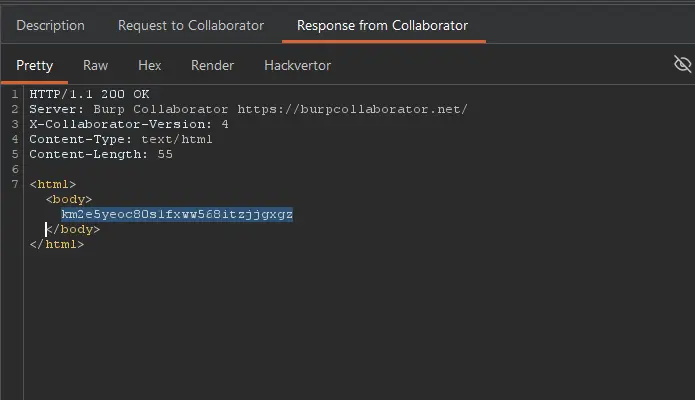Viewport: 695px width, 400px height.
Task: Click the opening body tag
Action: (69, 200)
